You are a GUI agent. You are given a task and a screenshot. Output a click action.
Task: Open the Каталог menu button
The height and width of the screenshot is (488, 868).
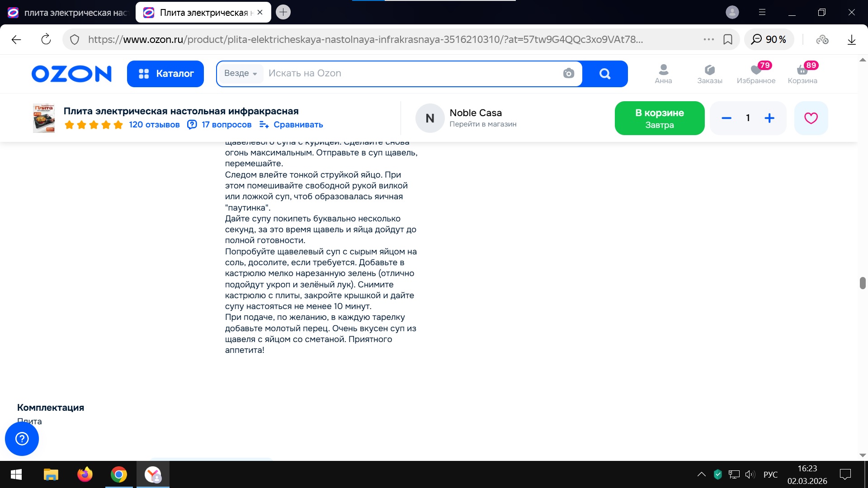(165, 74)
